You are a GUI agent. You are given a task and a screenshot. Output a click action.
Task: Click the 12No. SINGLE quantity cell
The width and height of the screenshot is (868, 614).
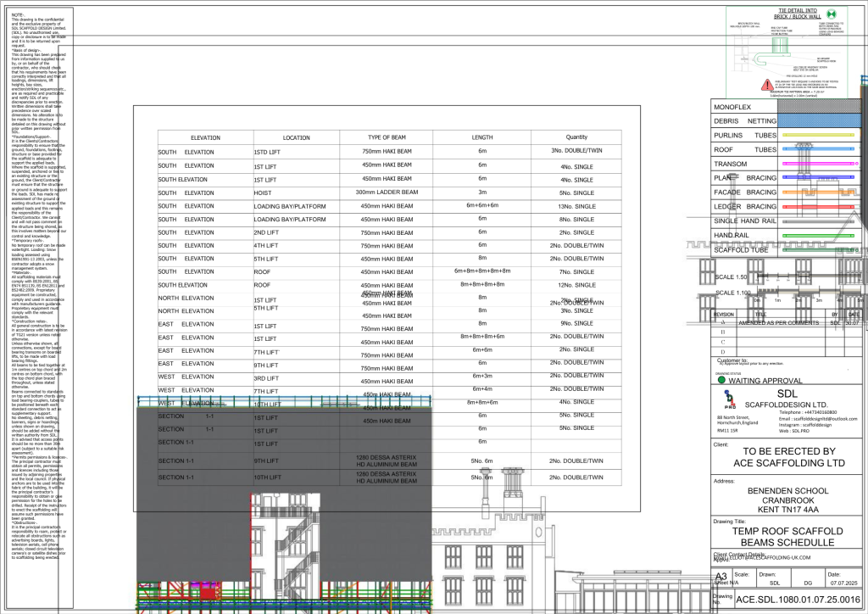[x=576, y=285]
